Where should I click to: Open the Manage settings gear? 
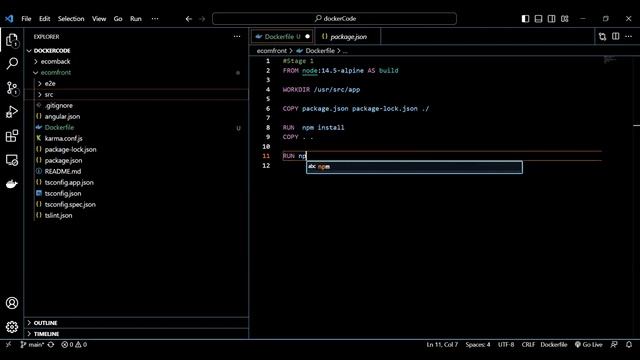click(12, 327)
